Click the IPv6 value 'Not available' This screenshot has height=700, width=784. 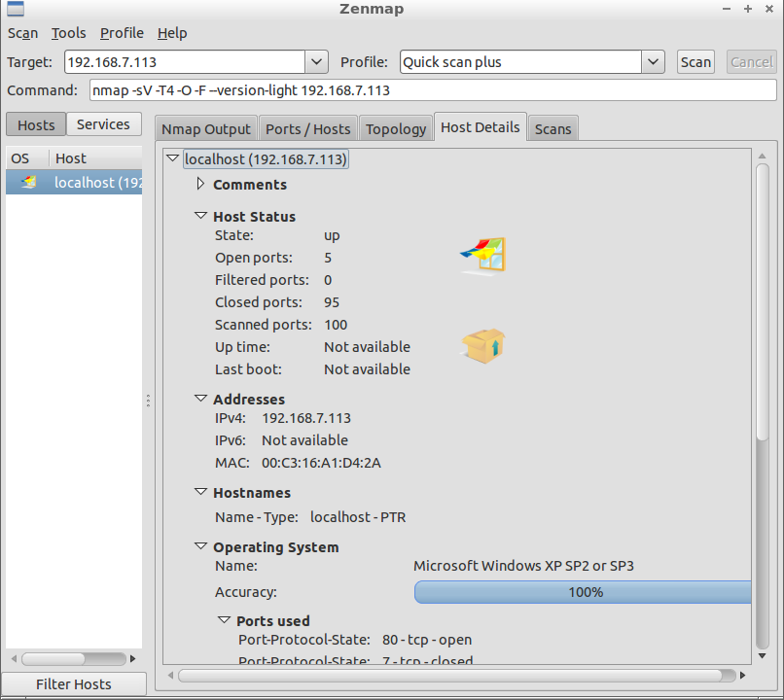(x=305, y=440)
